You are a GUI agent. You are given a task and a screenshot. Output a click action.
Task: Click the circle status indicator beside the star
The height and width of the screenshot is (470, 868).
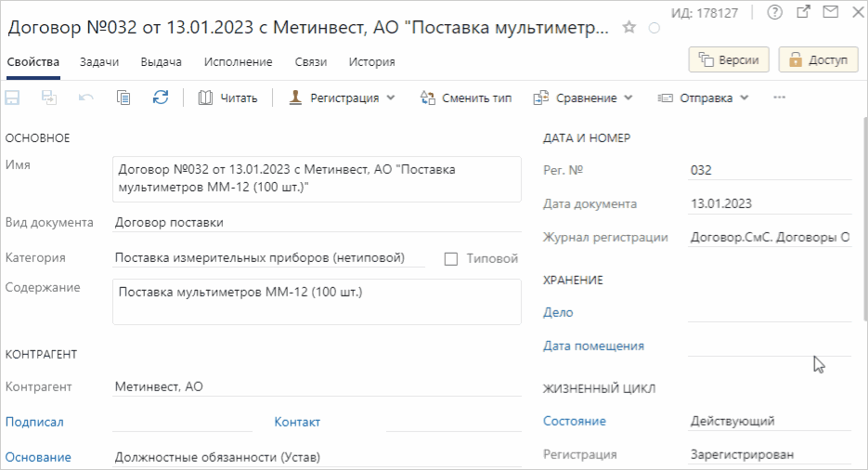pos(654,29)
